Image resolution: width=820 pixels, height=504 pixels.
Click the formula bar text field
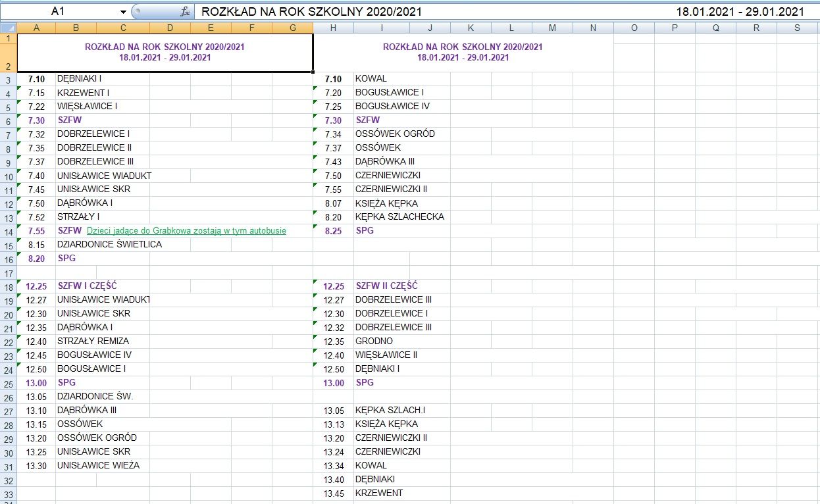click(x=428, y=12)
